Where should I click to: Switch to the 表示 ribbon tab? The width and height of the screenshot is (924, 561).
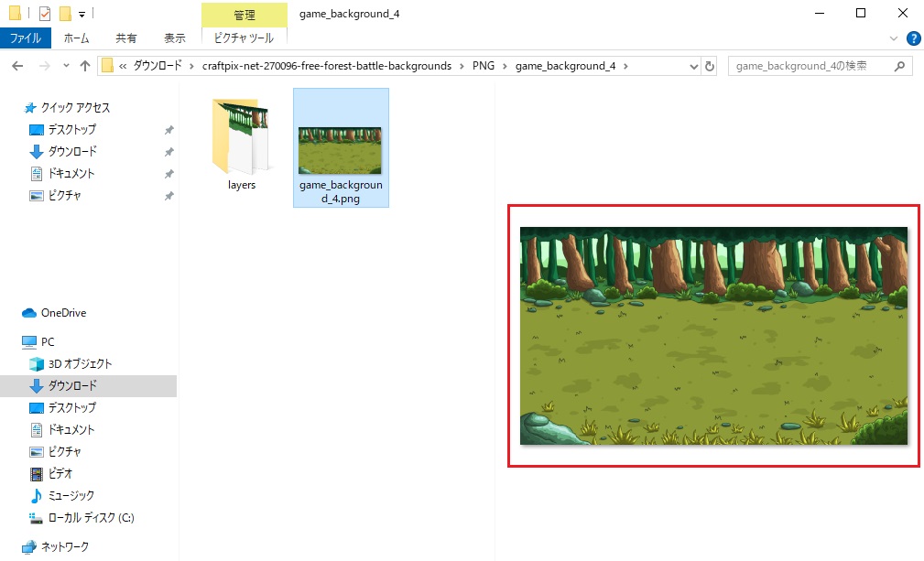[174, 38]
